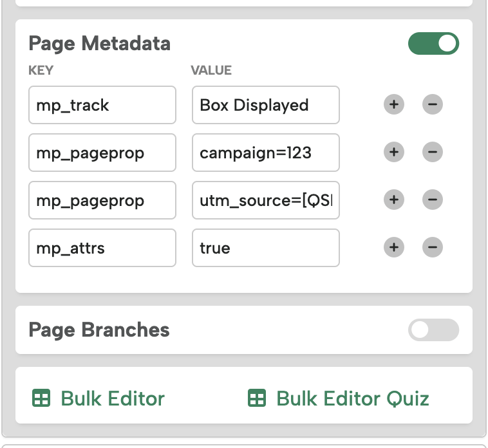Open the Bulk Editor Quiz link
The width and height of the screenshot is (488, 448).
(352, 398)
